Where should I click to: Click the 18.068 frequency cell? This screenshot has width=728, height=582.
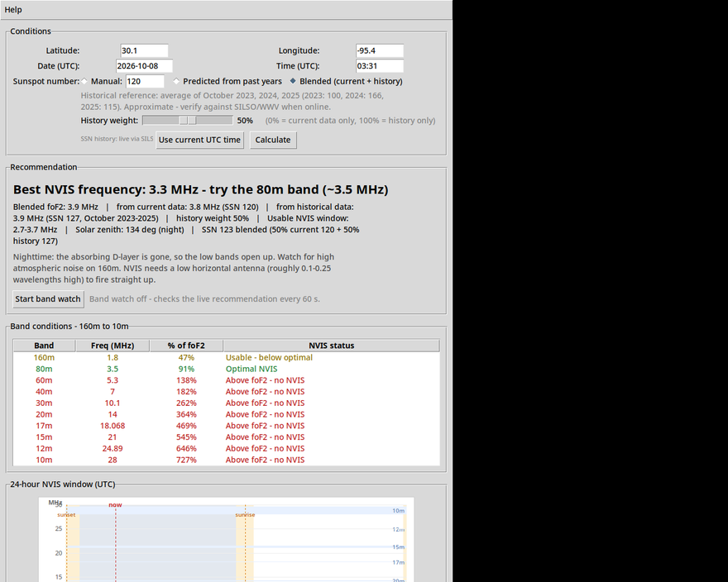click(x=113, y=426)
